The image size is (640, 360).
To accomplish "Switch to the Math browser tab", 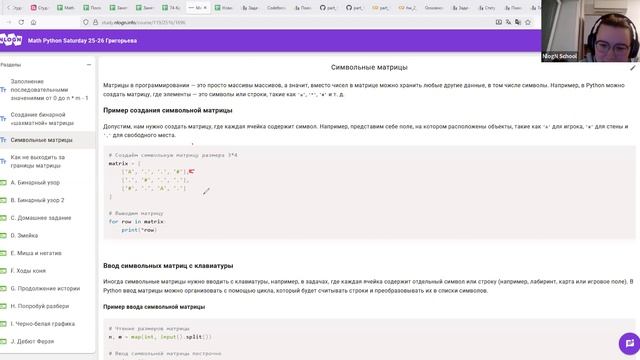I will [x=66, y=7].
